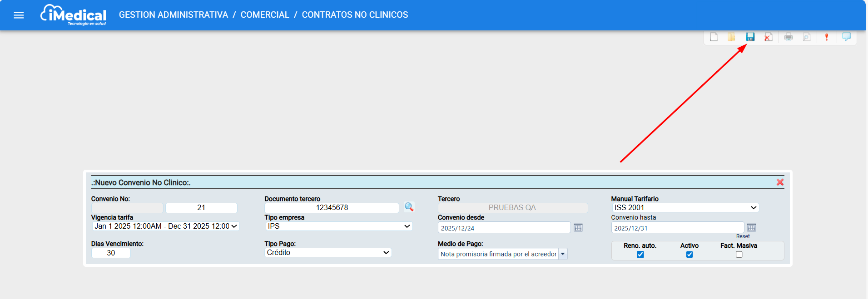Create a new blank document in the toolbar
868x299 pixels.
coord(714,37)
